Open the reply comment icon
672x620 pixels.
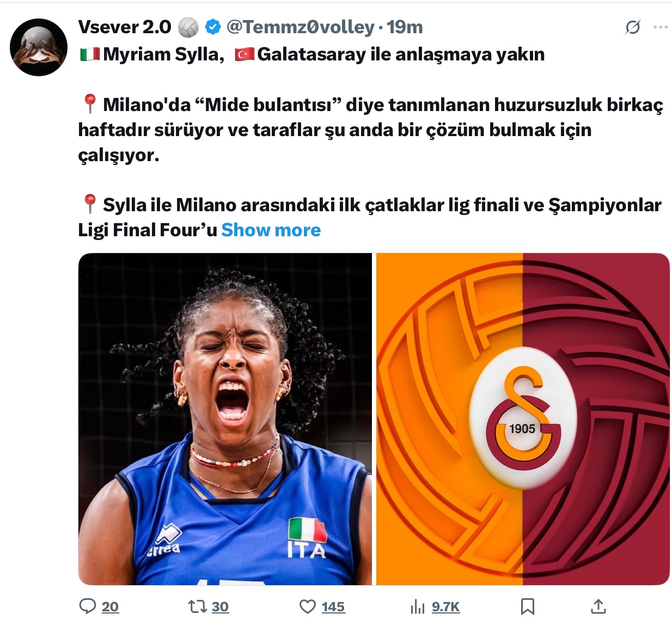88,606
